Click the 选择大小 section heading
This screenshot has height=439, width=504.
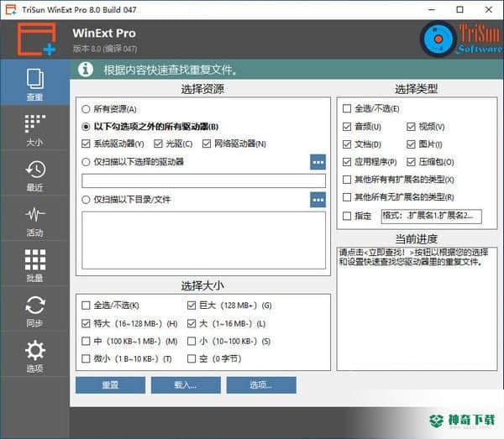pyautogui.click(x=202, y=285)
